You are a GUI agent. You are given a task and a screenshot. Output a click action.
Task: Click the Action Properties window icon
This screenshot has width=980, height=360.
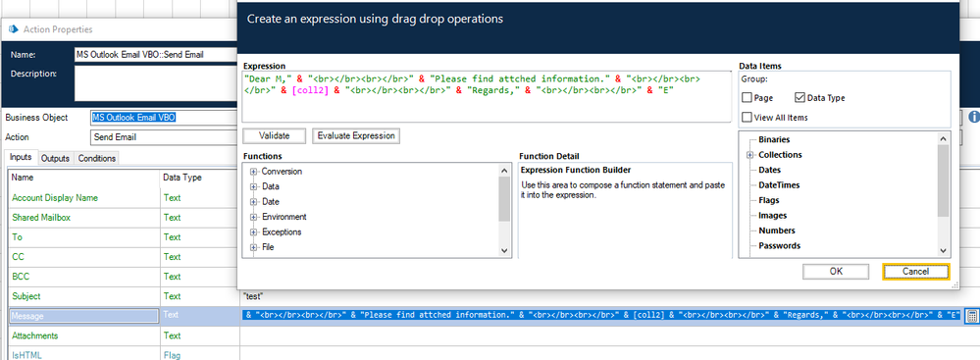[x=13, y=29]
